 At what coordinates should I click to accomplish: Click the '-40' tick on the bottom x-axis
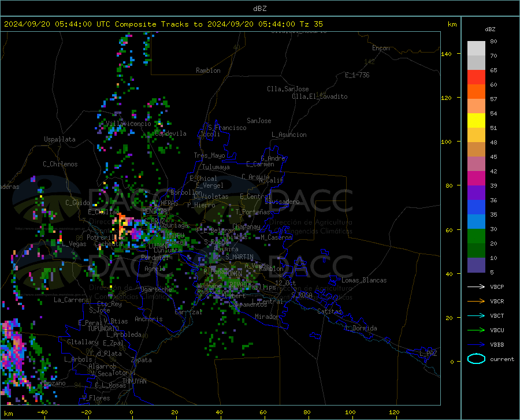[x=42, y=412]
